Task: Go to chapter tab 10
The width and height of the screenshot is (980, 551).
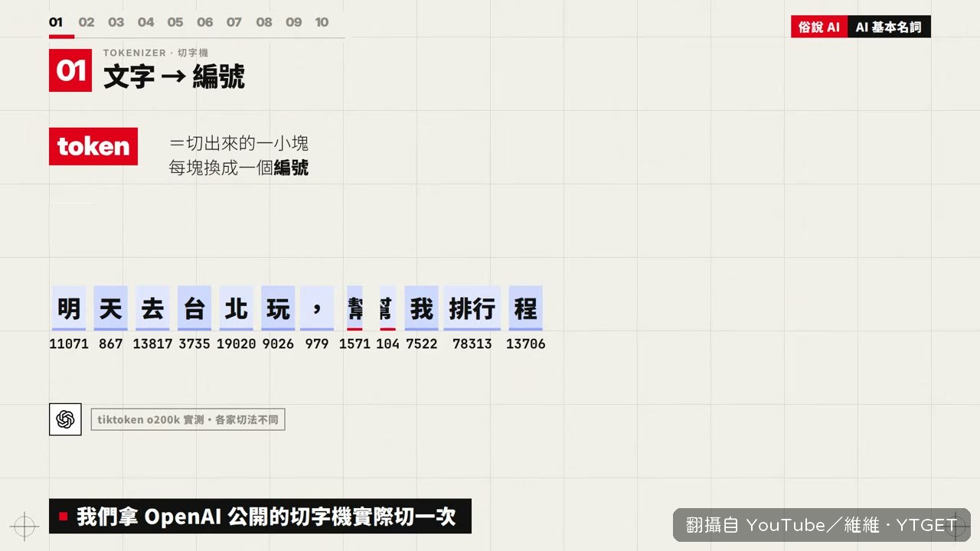Action: (x=322, y=22)
